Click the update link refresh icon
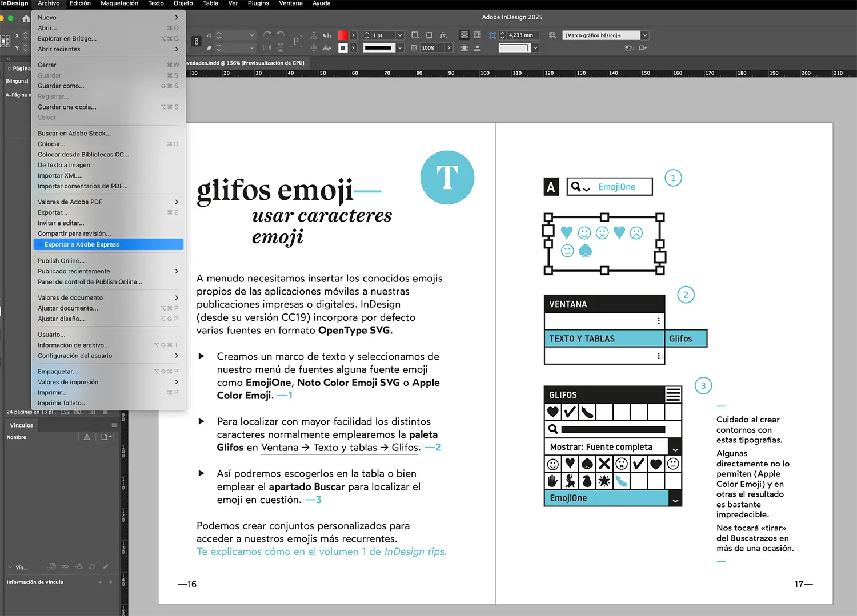Screen dimensions: 857x616 pos(92,567)
